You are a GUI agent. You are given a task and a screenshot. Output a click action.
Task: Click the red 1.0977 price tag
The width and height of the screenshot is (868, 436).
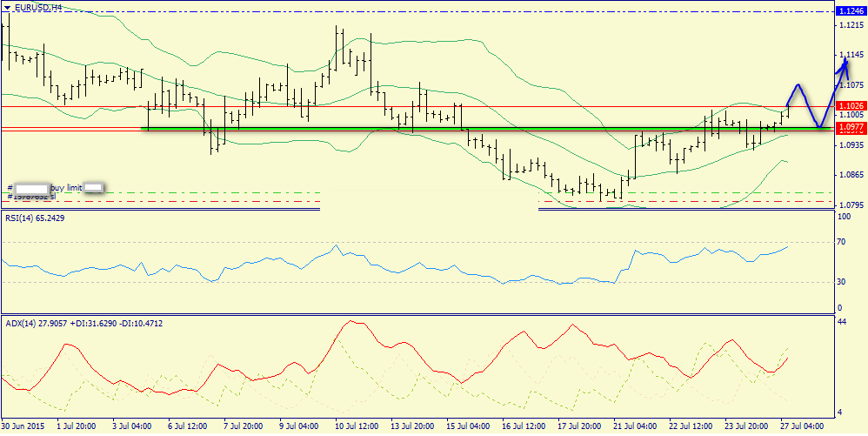(x=849, y=128)
